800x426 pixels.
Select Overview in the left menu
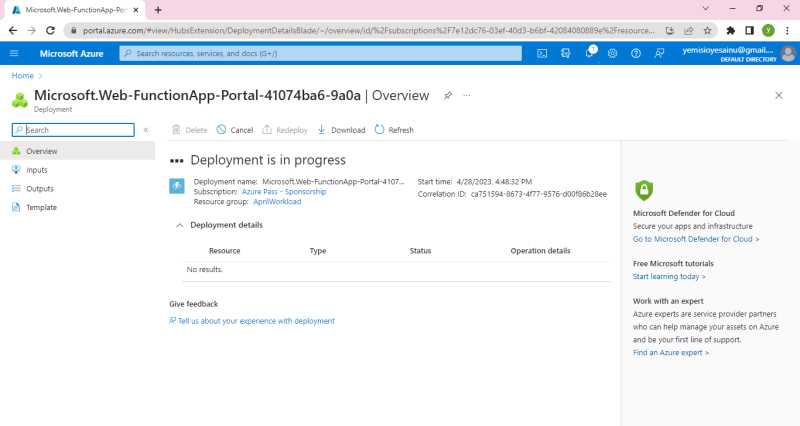click(78, 151)
